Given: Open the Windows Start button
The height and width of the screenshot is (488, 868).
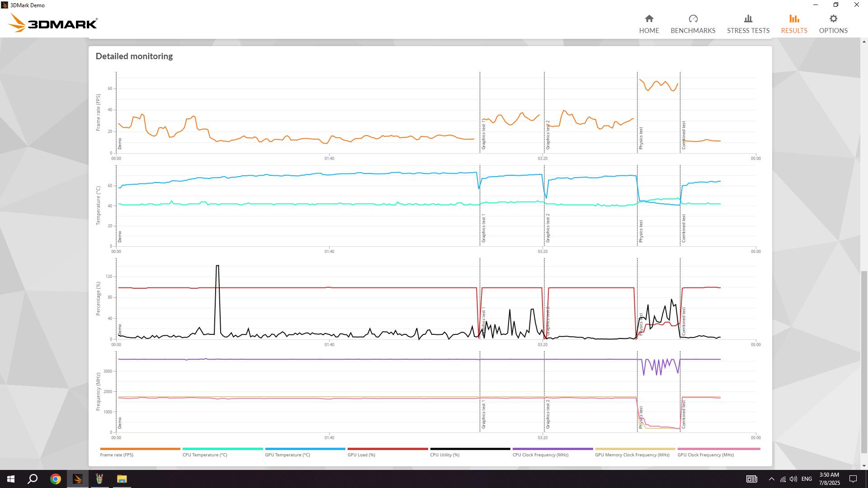Looking at the screenshot, I should point(11,479).
